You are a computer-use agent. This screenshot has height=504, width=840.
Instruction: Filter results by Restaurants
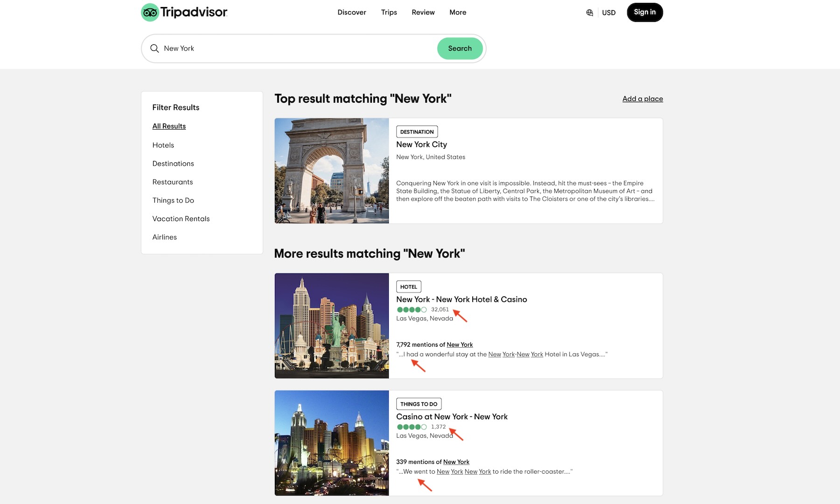point(172,182)
